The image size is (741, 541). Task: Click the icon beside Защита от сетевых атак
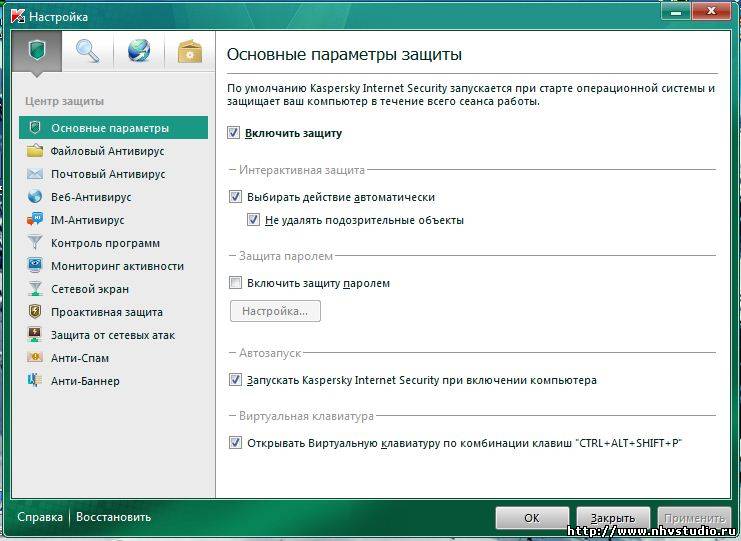pos(34,335)
